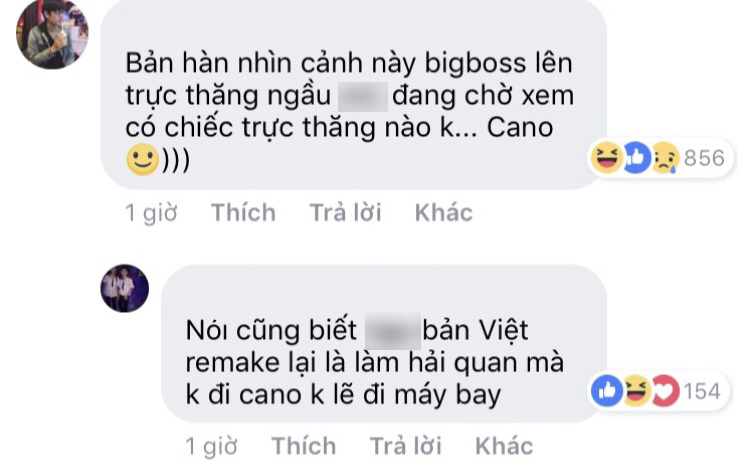Viewport: 750px width, 462px height.
Task: Click Trả lời under the cano reply
Action: 406,446
